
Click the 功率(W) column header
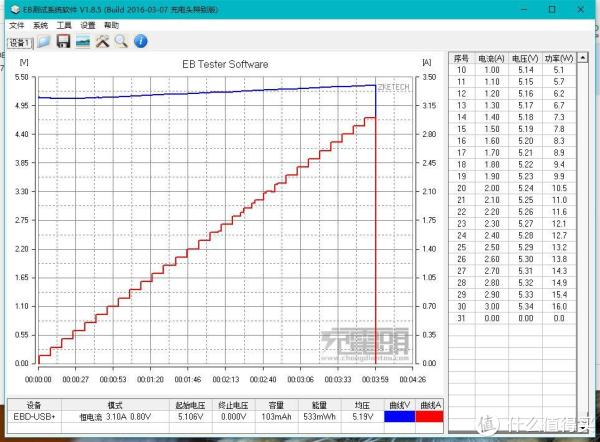tap(559, 59)
